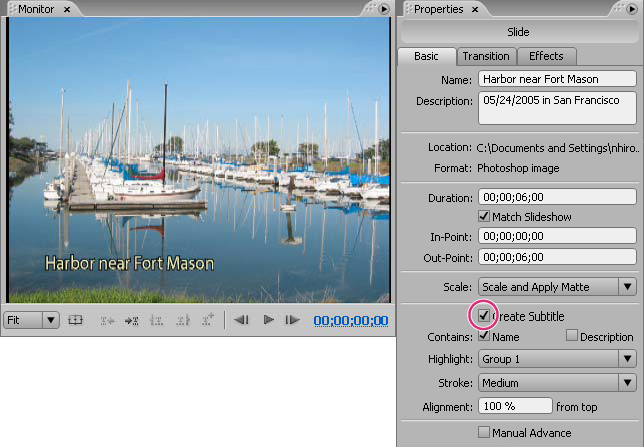Open the Scale dropdown
The width and height of the screenshot is (644, 448).
557,287
